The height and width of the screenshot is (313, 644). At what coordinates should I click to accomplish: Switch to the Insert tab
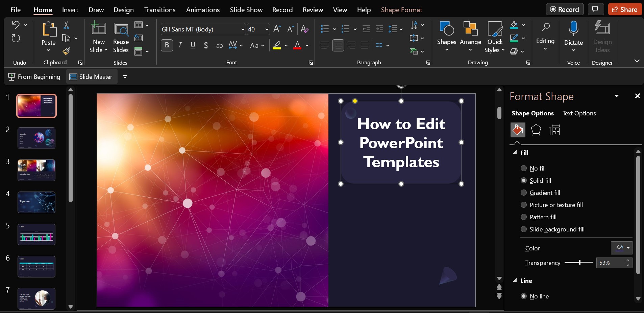coord(70,10)
